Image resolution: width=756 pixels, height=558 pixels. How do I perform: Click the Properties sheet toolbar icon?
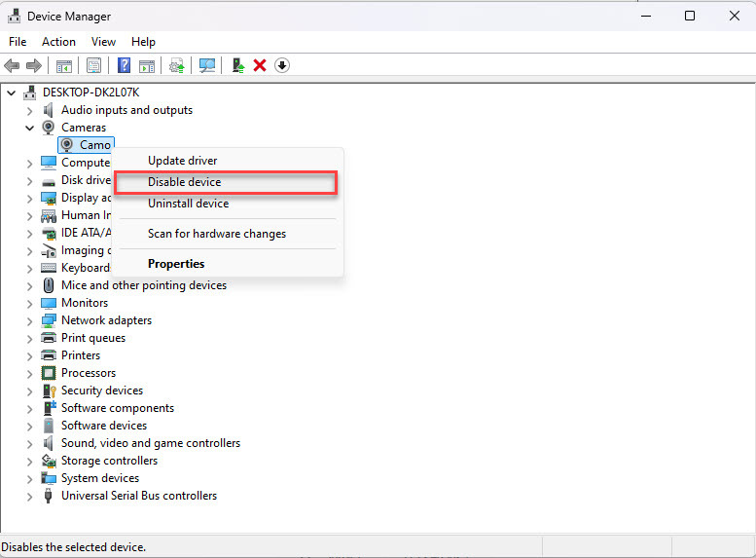[x=93, y=65]
